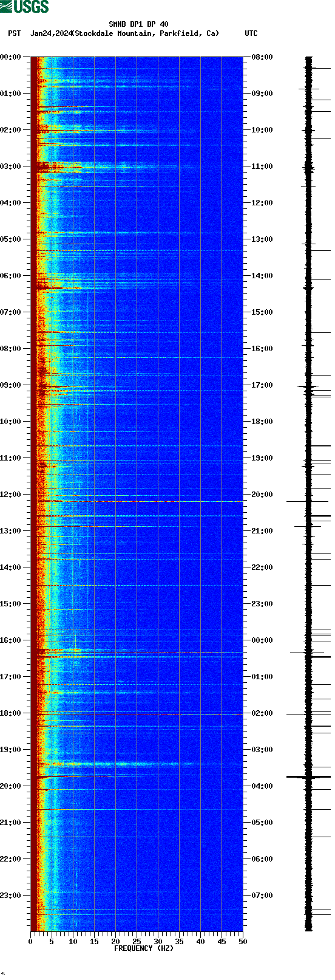Click the 'FREQUENCY (HZ)' axis label
This screenshot has width=335, height=980.
click(x=144, y=948)
